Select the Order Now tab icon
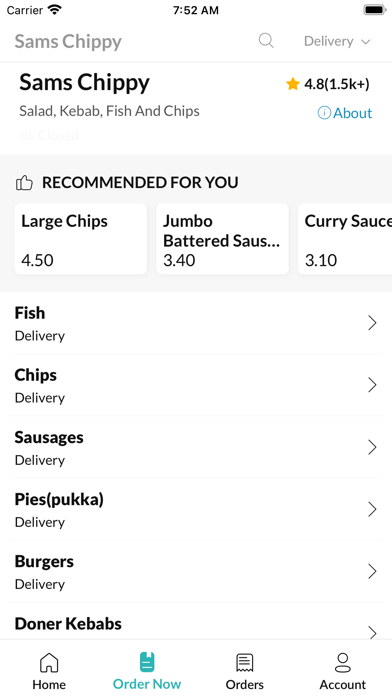 [147, 661]
